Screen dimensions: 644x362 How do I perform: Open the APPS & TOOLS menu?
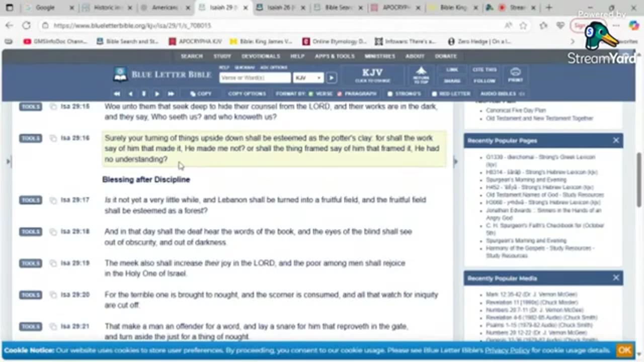(335, 56)
